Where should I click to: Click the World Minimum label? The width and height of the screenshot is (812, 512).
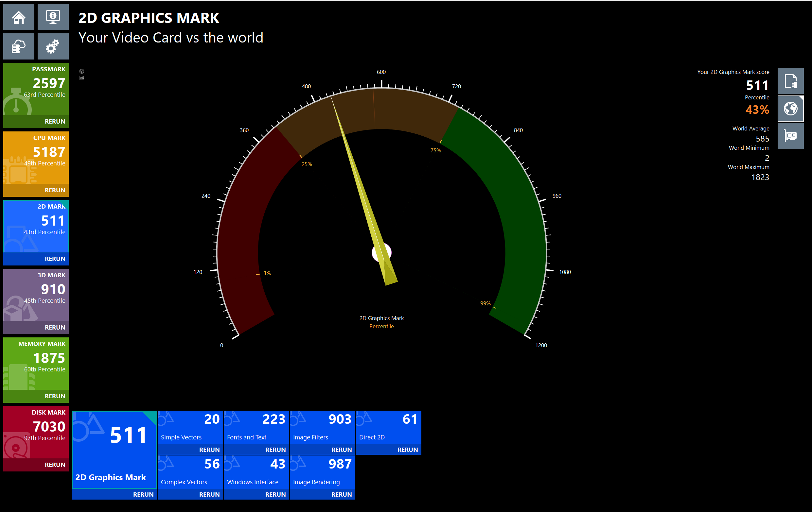pyautogui.click(x=749, y=148)
